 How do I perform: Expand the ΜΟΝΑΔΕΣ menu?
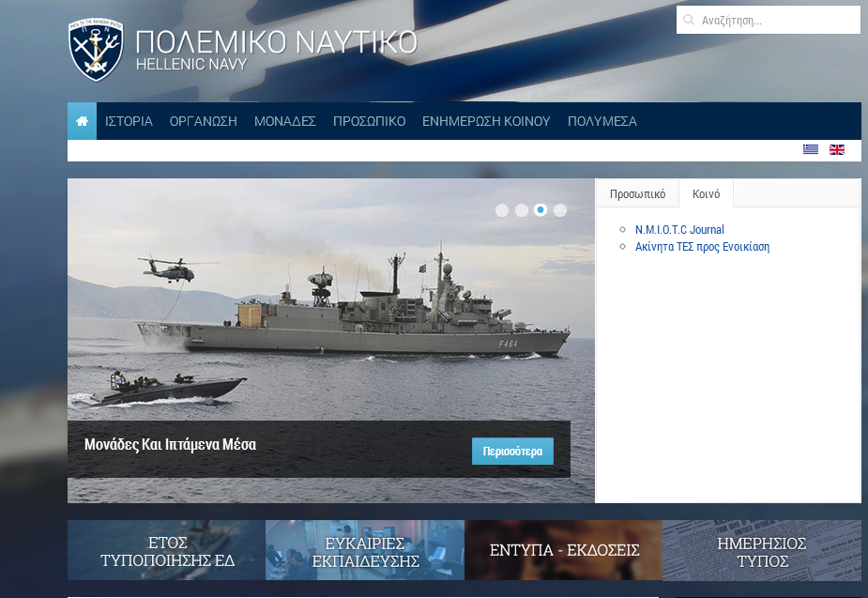tap(284, 121)
